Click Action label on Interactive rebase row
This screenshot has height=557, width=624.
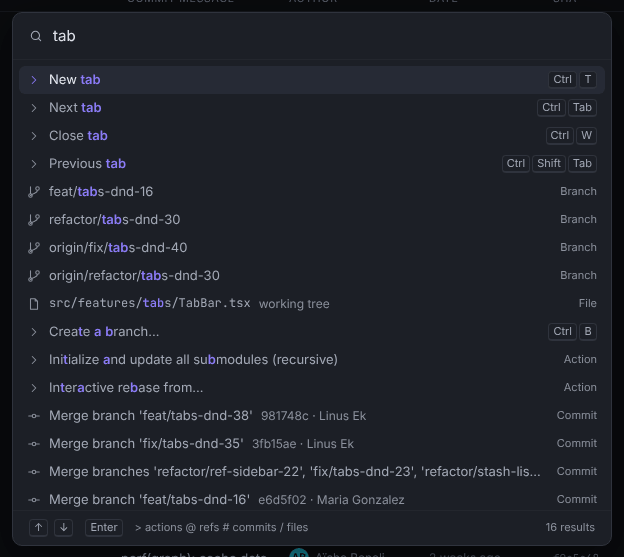click(x=580, y=388)
